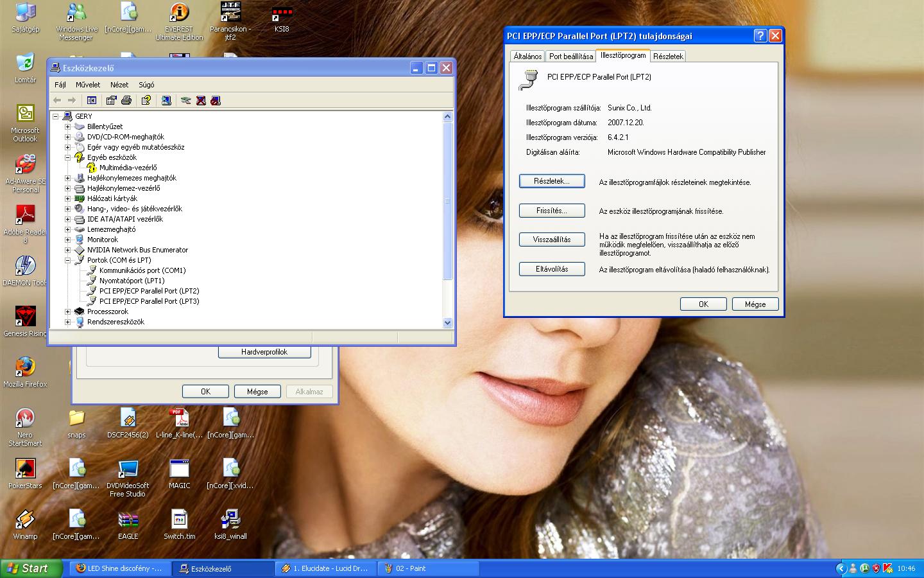Click the device tree scroll up arrow

pos(448,117)
